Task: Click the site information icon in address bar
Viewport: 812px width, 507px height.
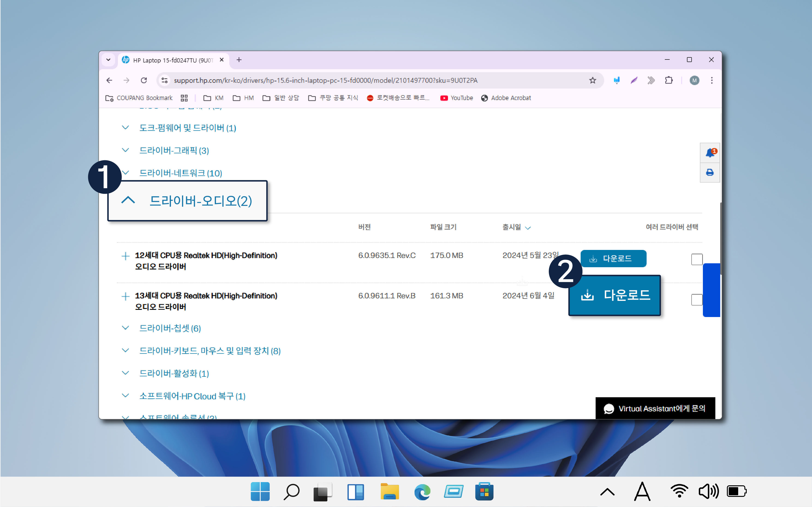Action: coord(165,80)
